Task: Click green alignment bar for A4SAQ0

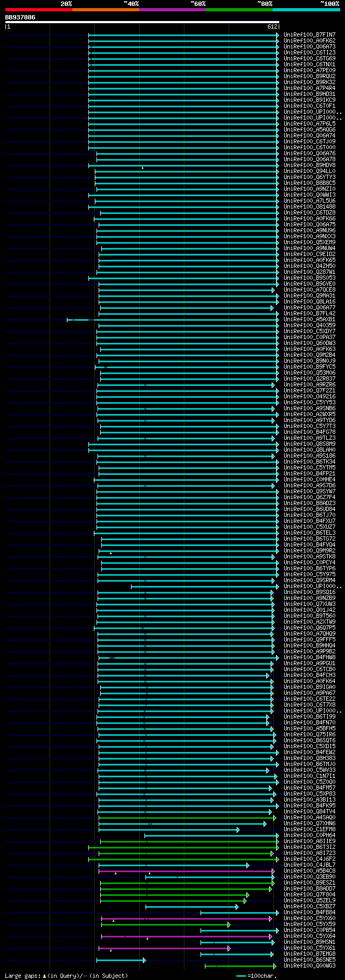Action: tap(187, 818)
